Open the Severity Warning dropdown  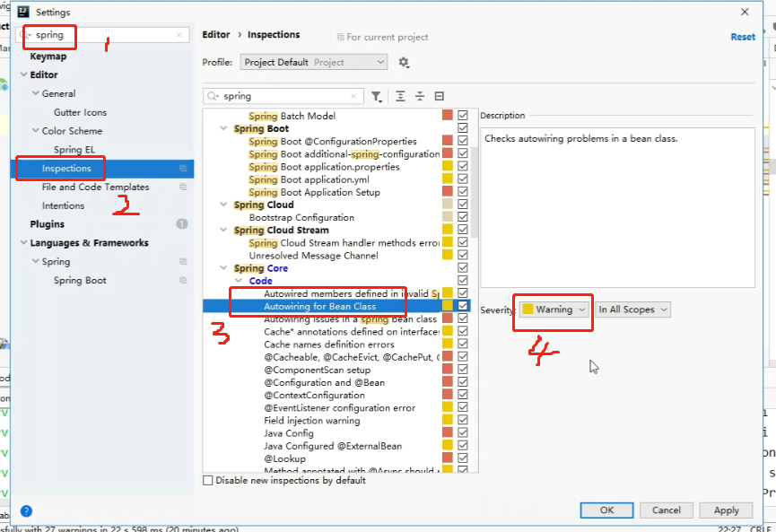click(554, 310)
